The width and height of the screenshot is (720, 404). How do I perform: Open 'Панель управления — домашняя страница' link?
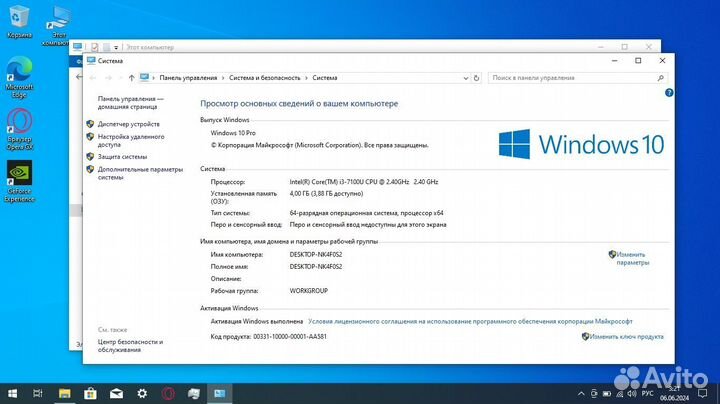coord(131,102)
